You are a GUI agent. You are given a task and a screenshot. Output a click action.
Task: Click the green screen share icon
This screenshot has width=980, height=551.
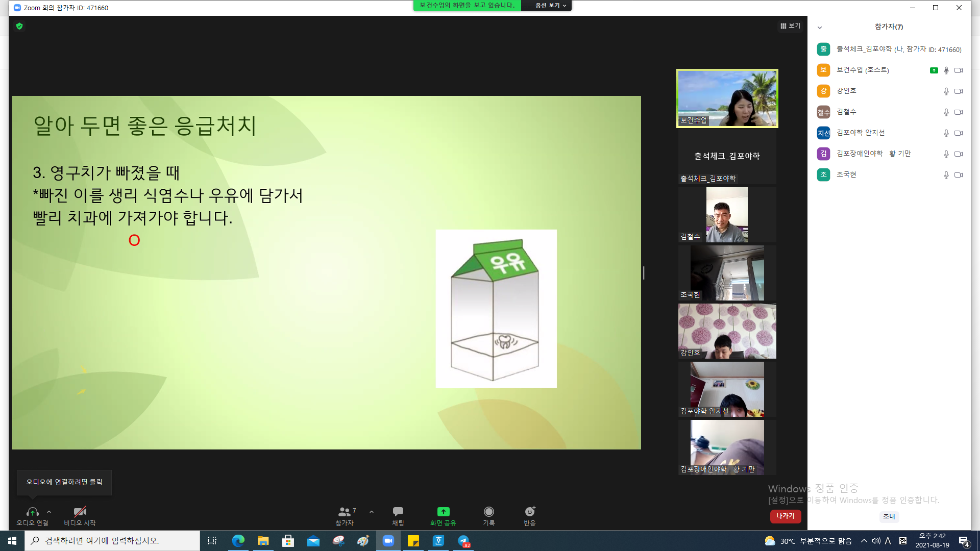pos(443,512)
